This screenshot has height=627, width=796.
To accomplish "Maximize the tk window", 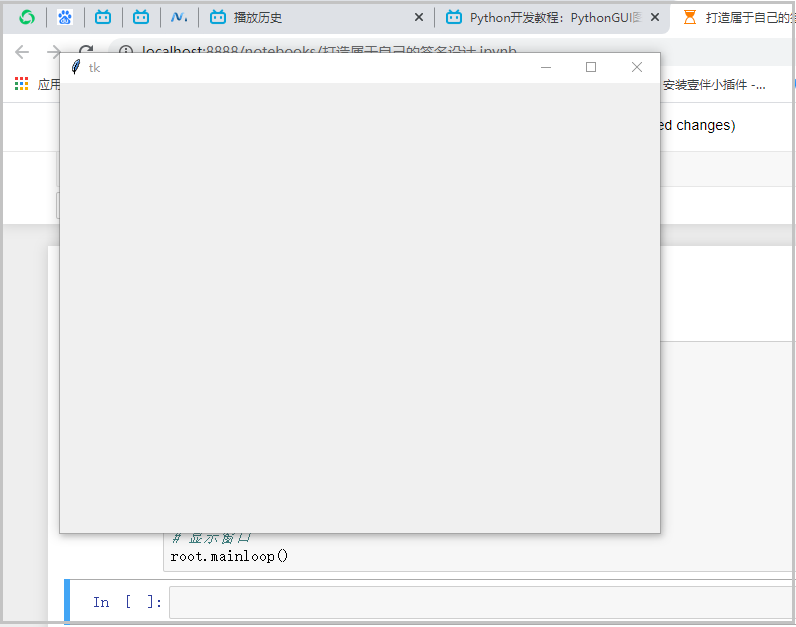I will (591, 67).
